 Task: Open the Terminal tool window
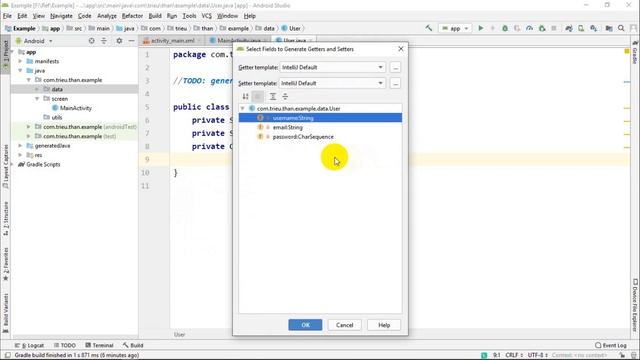click(x=99, y=345)
